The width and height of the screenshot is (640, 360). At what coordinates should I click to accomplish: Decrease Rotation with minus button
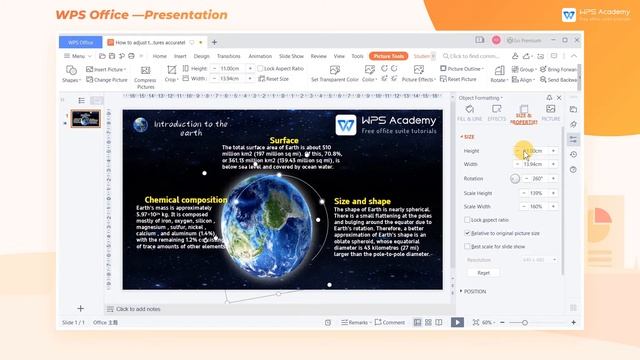click(x=527, y=179)
